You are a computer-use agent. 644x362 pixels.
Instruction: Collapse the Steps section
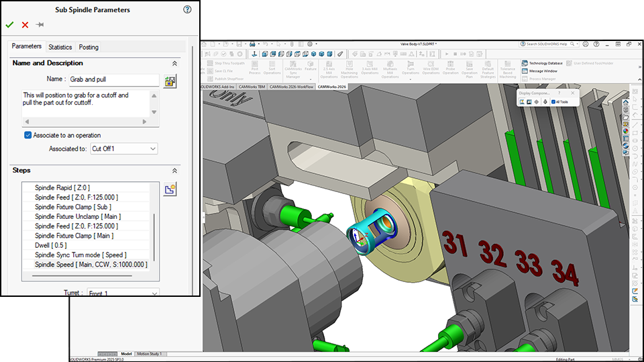click(174, 171)
